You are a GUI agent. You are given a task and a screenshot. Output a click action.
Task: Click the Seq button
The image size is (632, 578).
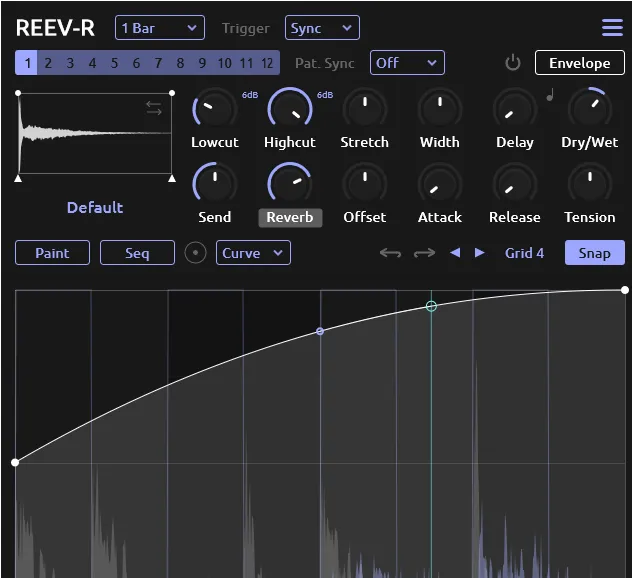[x=137, y=253]
